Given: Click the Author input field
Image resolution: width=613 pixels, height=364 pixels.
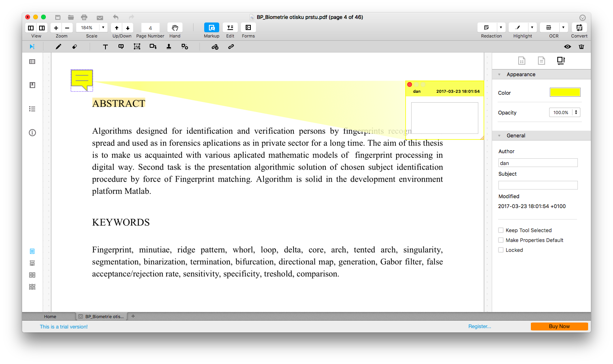Looking at the screenshot, I should 538,163.
